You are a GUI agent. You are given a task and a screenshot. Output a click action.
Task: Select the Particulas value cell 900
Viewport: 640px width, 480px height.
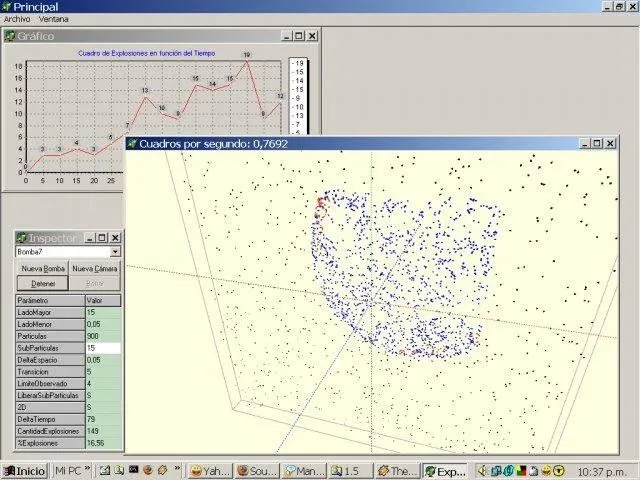pos(103,336)
